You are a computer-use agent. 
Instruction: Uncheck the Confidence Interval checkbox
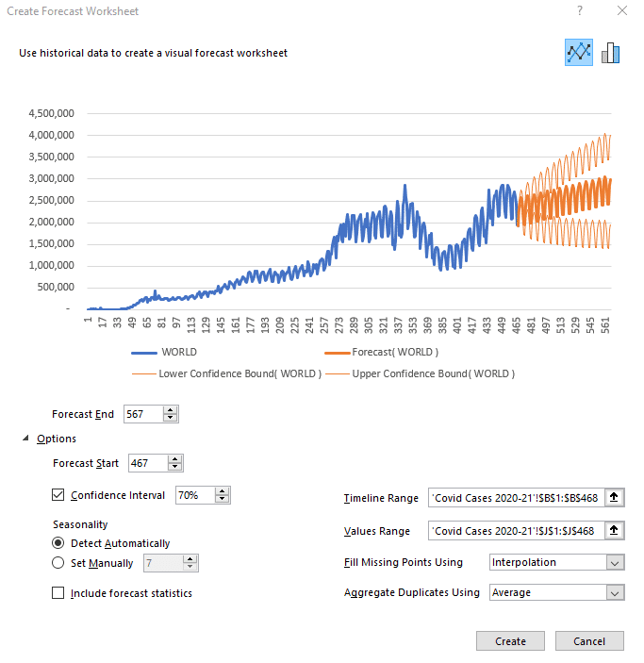(58, 495)
